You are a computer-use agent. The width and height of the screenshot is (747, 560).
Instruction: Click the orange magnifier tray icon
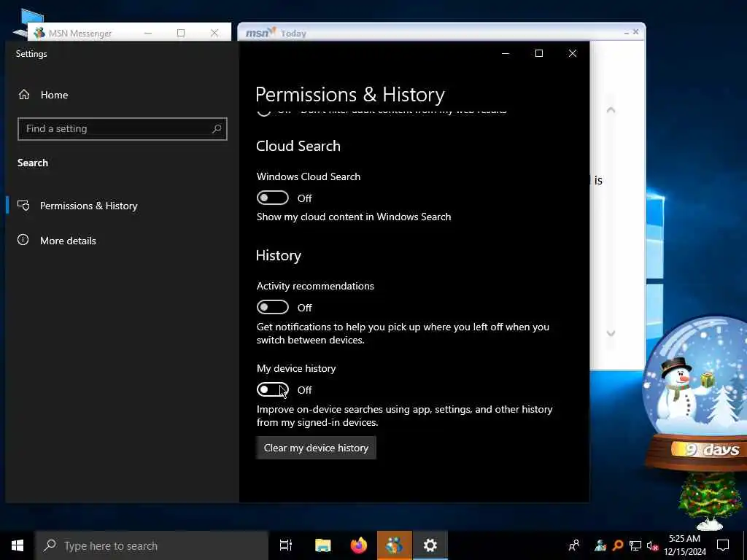point(618,545)
